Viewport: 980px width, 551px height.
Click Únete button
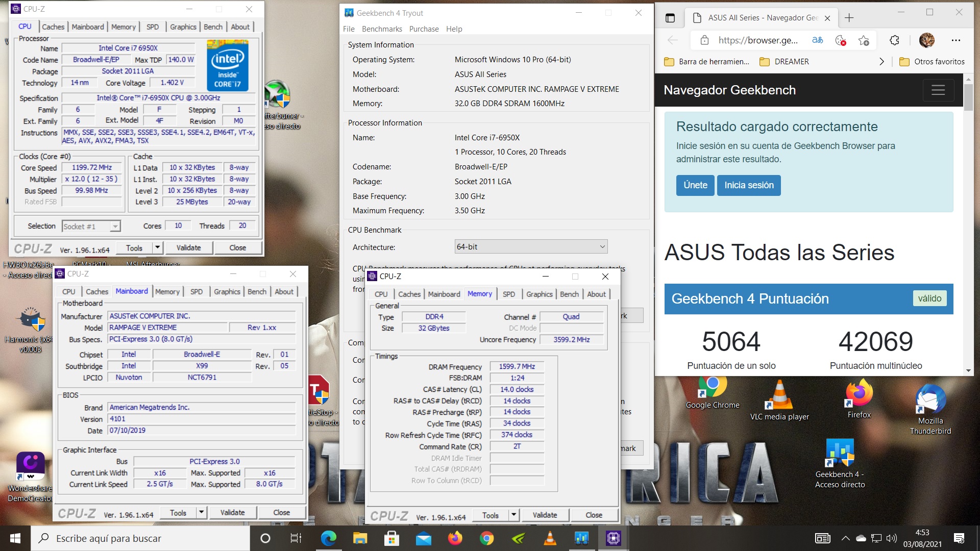(695, 185)
